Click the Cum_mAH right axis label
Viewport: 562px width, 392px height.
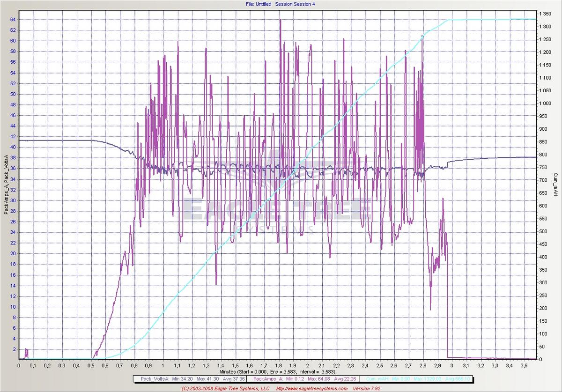click(x=555, y=185)
